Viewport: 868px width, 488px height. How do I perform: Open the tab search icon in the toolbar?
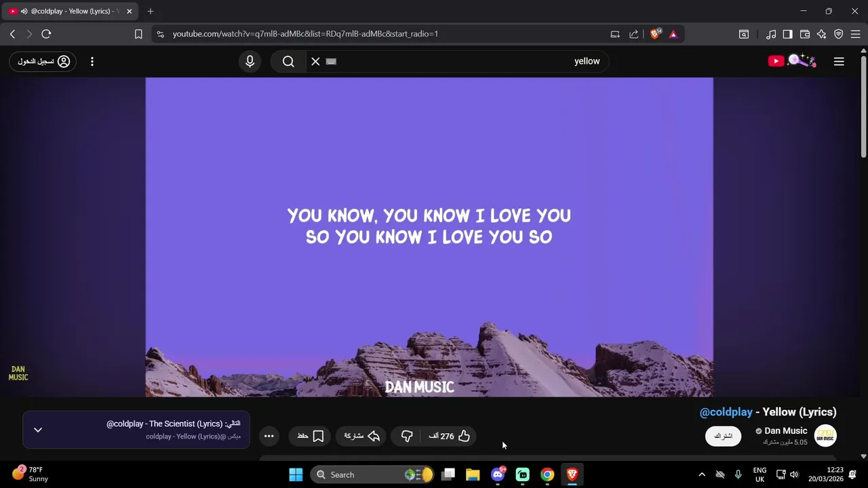pyautogui.click(x=744, y=34)
